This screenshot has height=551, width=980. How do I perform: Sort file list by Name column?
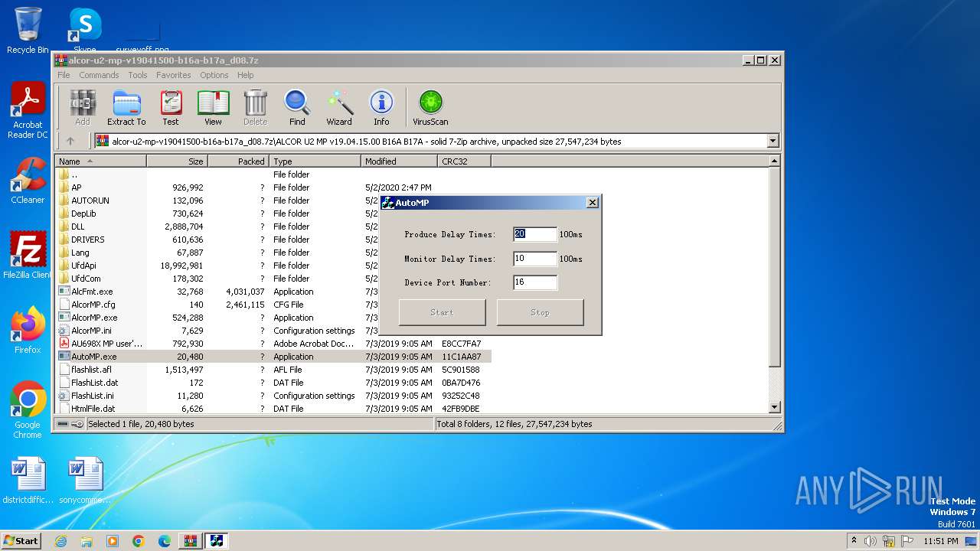(x=100, y=161)
